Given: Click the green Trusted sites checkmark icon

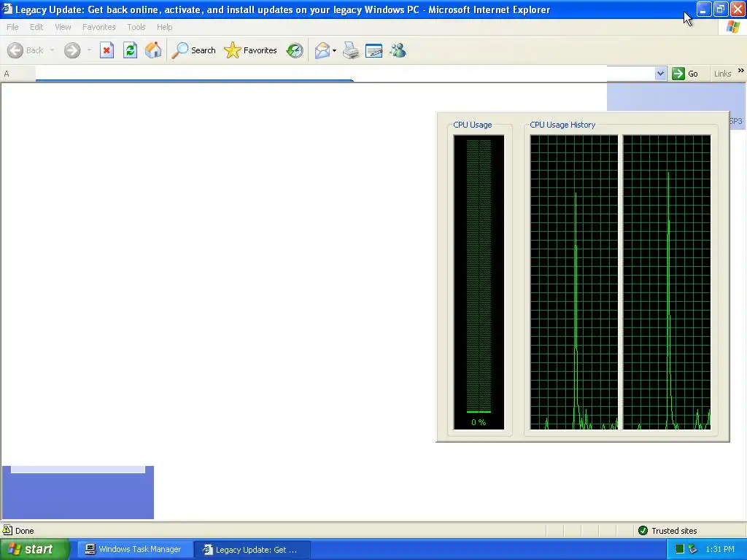Looking at the screenshot, I should [643, 531].
